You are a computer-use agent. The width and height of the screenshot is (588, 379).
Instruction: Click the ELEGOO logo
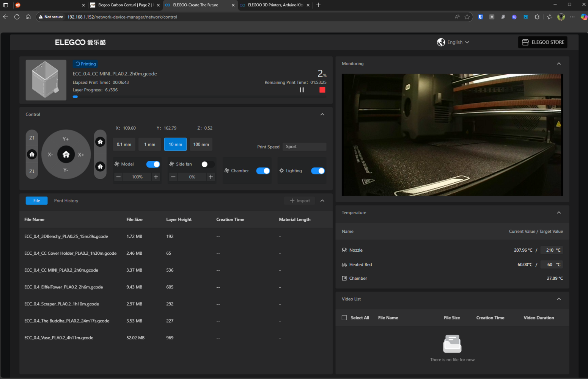(80, 42)
